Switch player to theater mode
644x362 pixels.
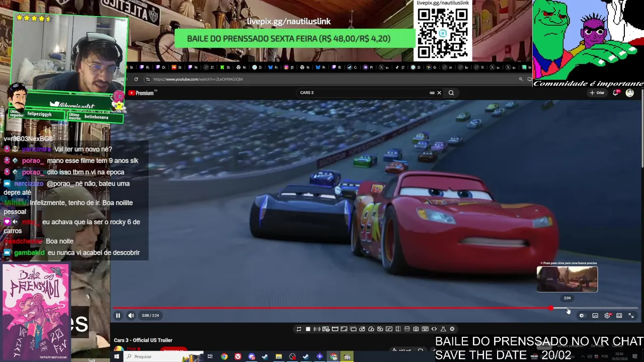619,315
